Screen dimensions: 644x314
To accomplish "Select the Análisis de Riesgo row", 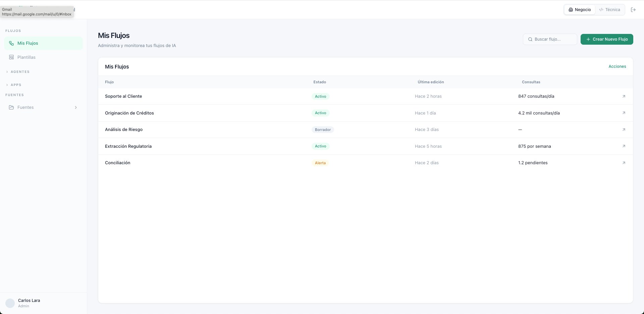I will pos(124,129).
